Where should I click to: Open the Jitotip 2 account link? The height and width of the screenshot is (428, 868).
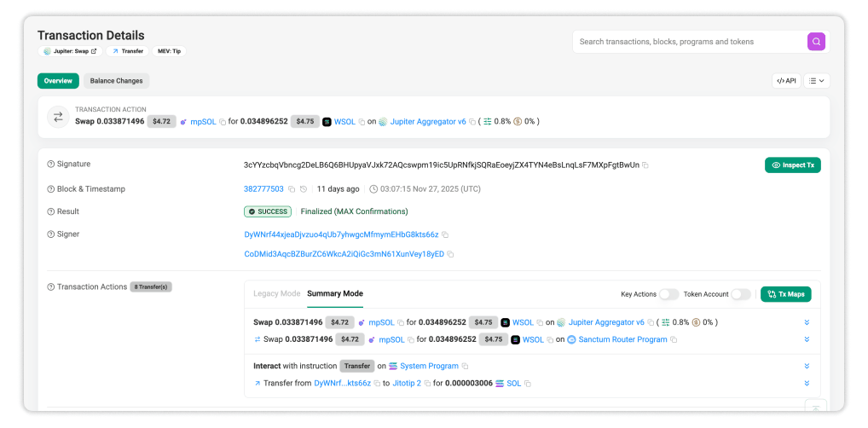(407, 384)
